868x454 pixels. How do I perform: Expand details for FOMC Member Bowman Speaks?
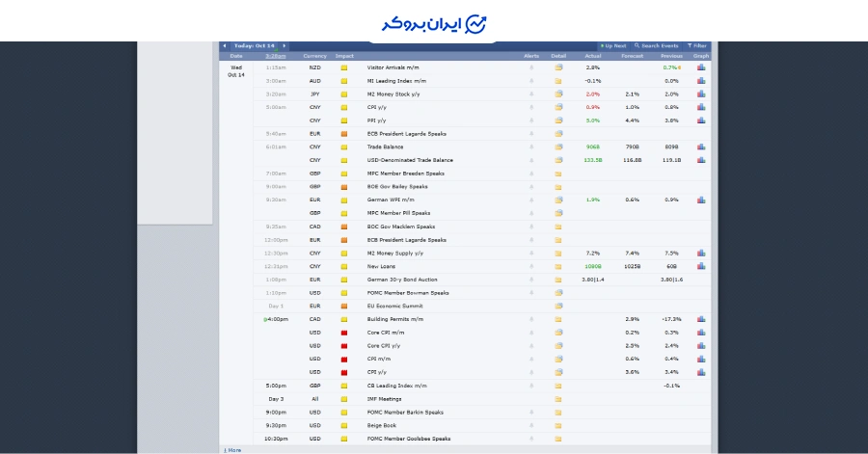tap(558, 293)
